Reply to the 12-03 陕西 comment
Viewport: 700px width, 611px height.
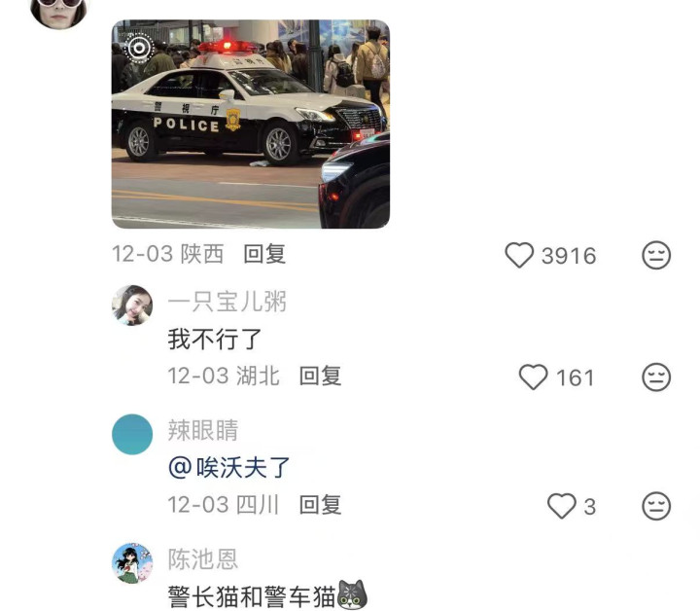[264, 254]
